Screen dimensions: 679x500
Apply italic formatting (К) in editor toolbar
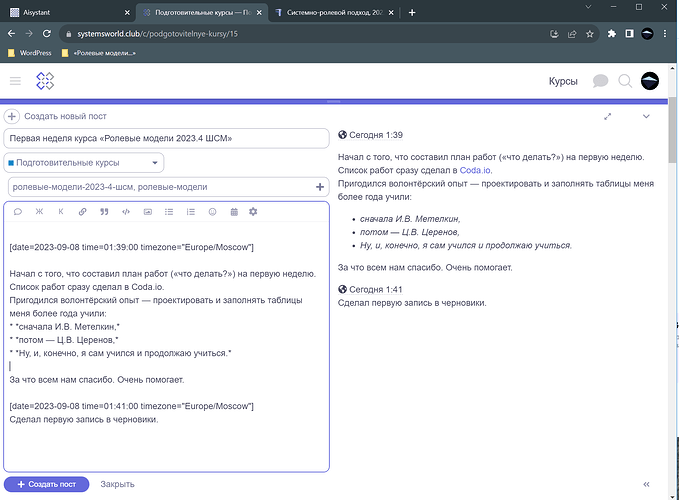(60, 212)
